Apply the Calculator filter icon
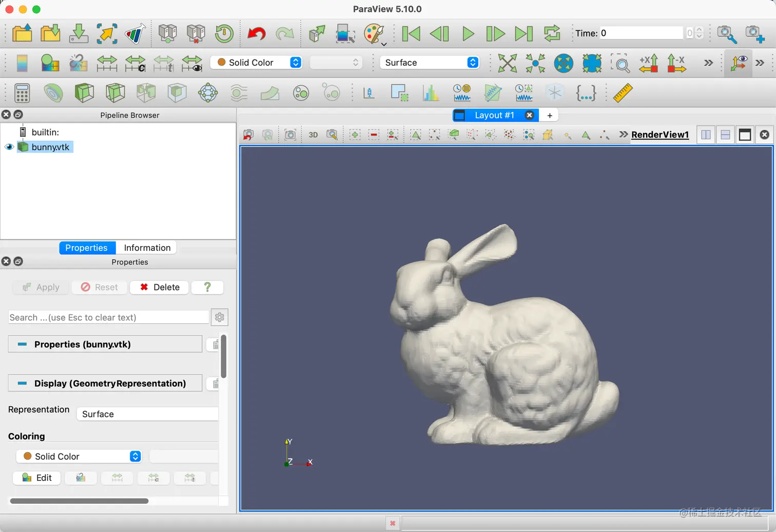This screenshot has width=776, height=532. pyautogui.click(x=22, y=93)
